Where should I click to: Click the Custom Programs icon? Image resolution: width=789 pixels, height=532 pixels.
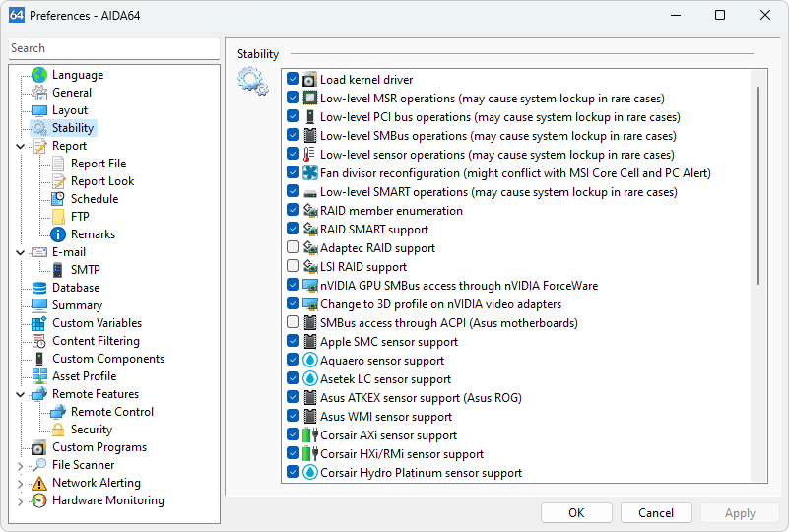[x=39, y=447]
